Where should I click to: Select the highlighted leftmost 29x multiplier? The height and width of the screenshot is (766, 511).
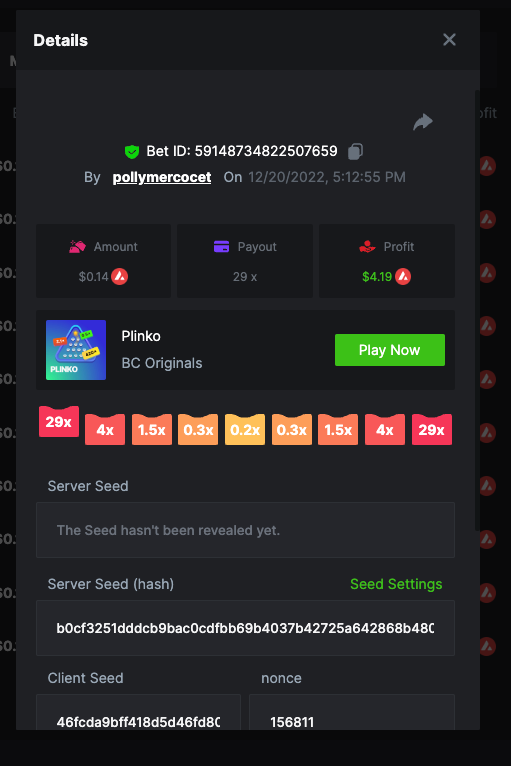click(59, 422)
